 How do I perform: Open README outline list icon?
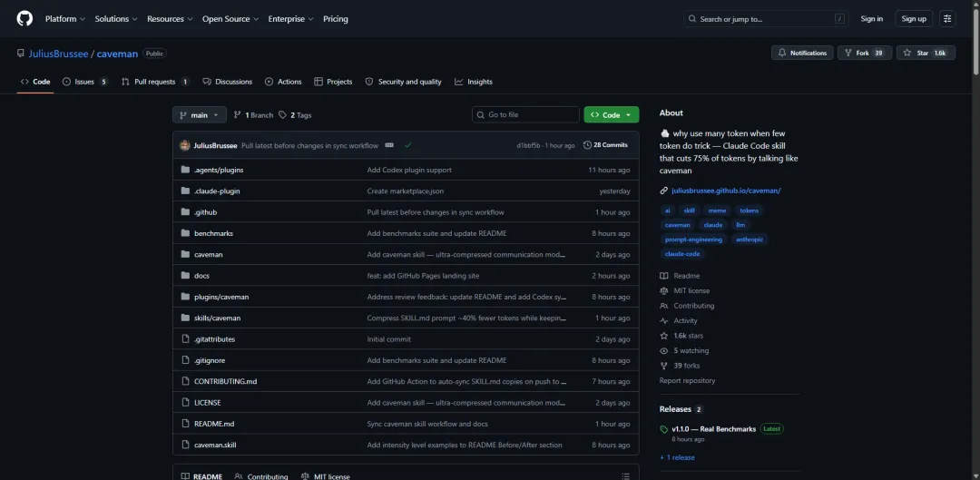tap(625, 476)
